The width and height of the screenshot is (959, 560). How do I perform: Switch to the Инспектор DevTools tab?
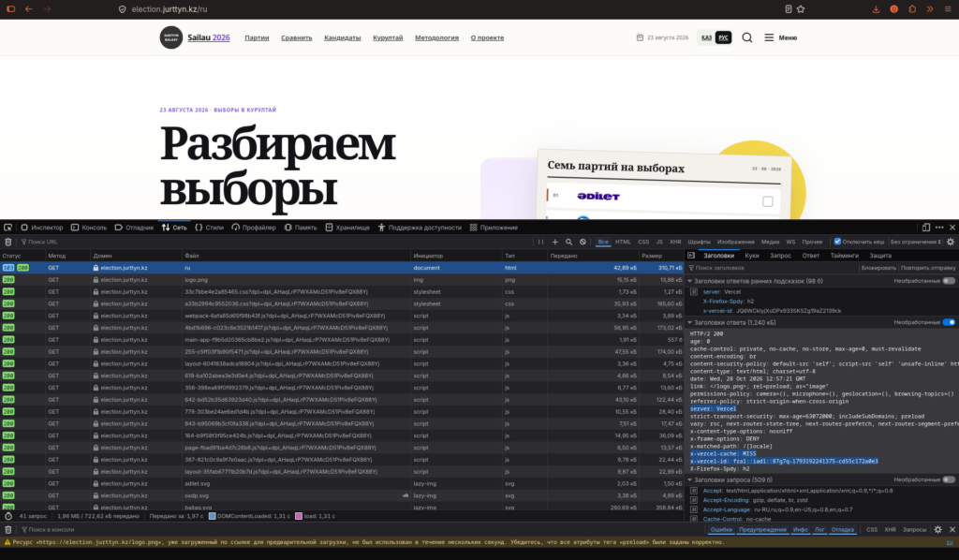(x=42, y=228)
